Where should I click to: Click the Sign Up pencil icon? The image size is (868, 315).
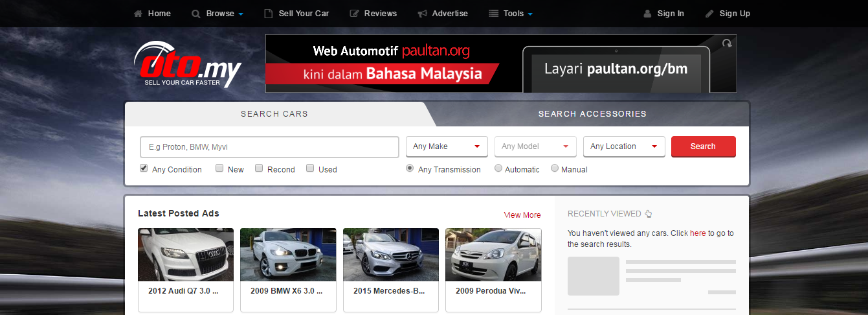[709, 14]
